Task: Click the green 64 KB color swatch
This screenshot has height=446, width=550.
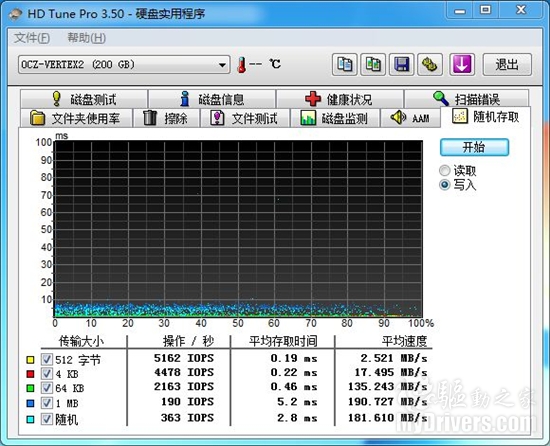Action: 31,388
